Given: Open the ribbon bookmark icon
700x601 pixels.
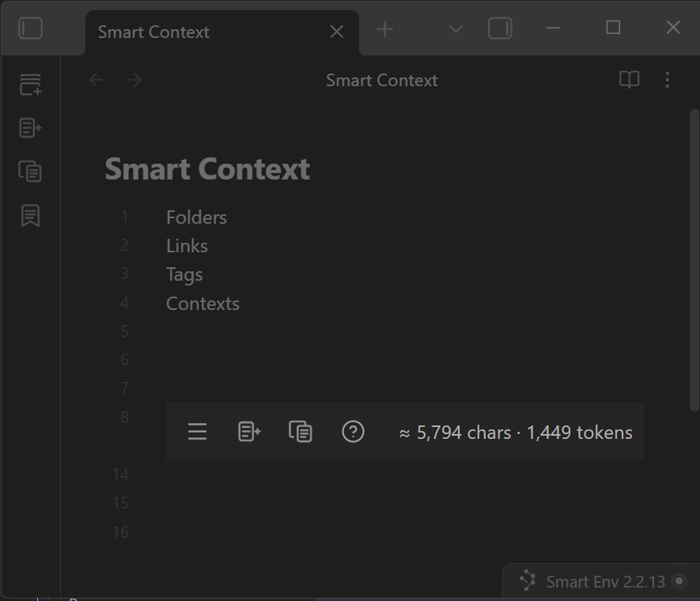Looking at the screenshot, I should [30, 215].
